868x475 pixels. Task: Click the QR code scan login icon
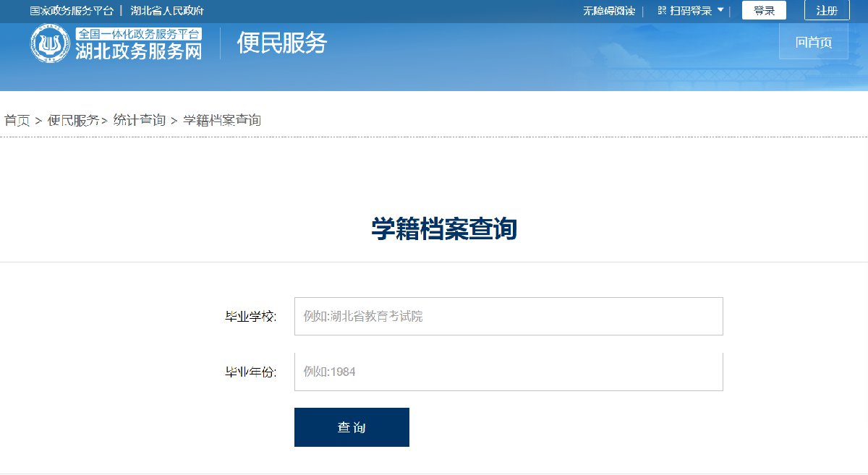[662, 11]
